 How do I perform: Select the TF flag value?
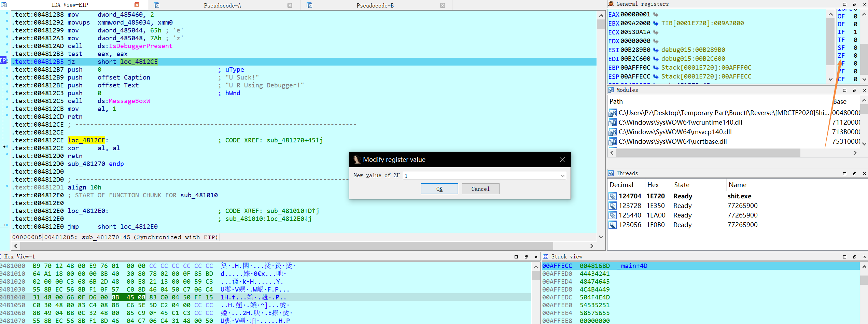point(855,40)
